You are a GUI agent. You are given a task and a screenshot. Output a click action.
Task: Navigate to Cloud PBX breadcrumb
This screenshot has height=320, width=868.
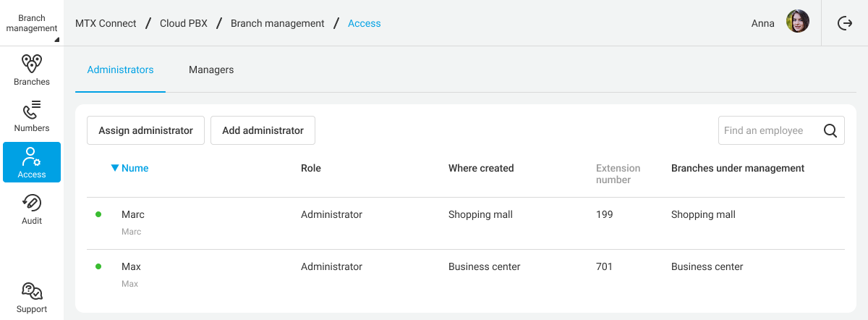184,23
